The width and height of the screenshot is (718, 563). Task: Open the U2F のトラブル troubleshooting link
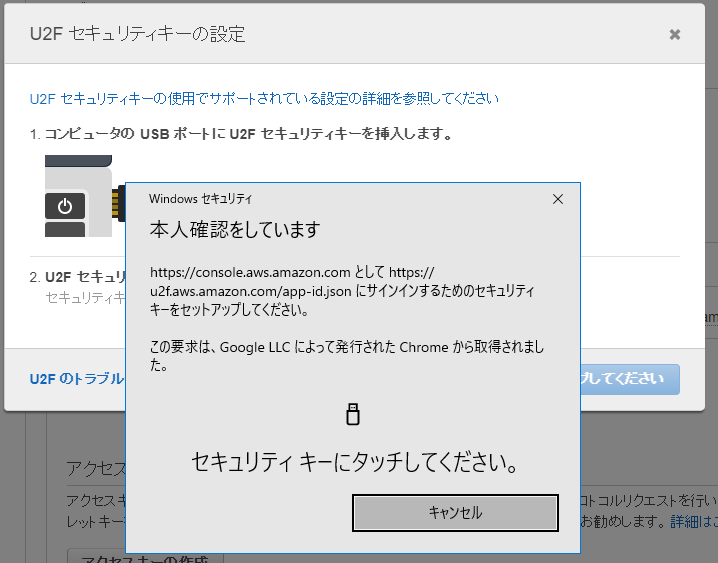[x=77, y=379]
